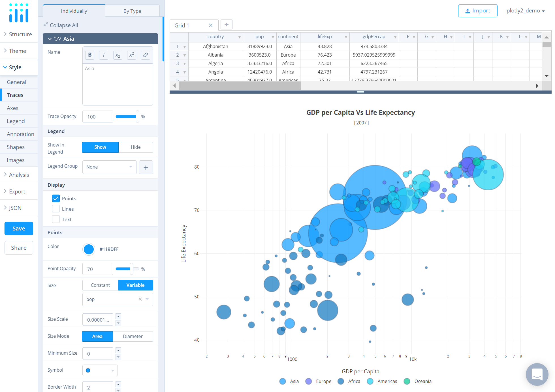Set size to Variable
The height and width of the screenshot is (392, 555).
[136, 285]
